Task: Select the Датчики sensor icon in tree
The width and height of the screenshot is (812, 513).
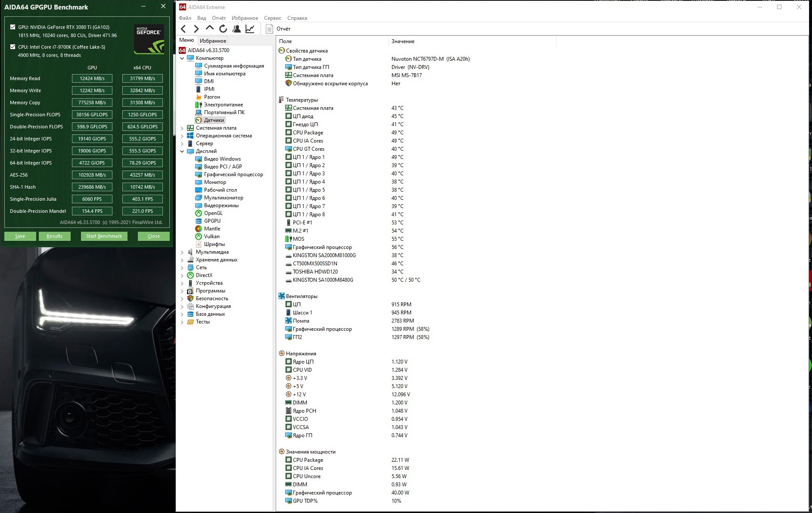Action: coord(199,120)
